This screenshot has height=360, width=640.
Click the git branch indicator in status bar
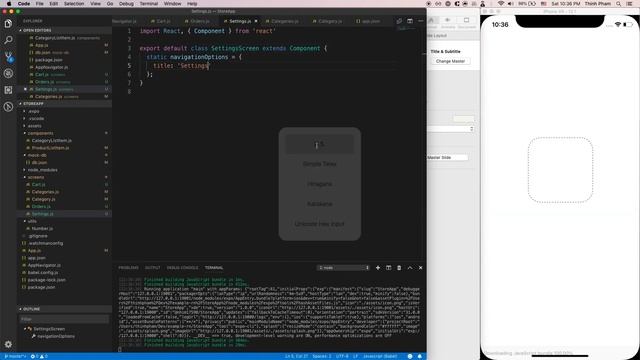15,356
